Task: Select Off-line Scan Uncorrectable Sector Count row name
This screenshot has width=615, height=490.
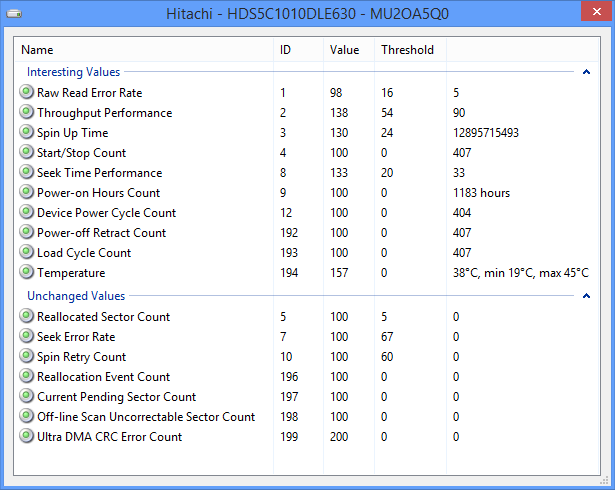Action: coord(146,417)
